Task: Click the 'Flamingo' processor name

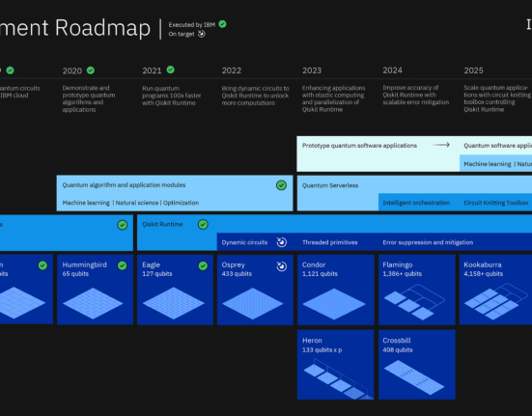Action: click(x=398, y=264)
